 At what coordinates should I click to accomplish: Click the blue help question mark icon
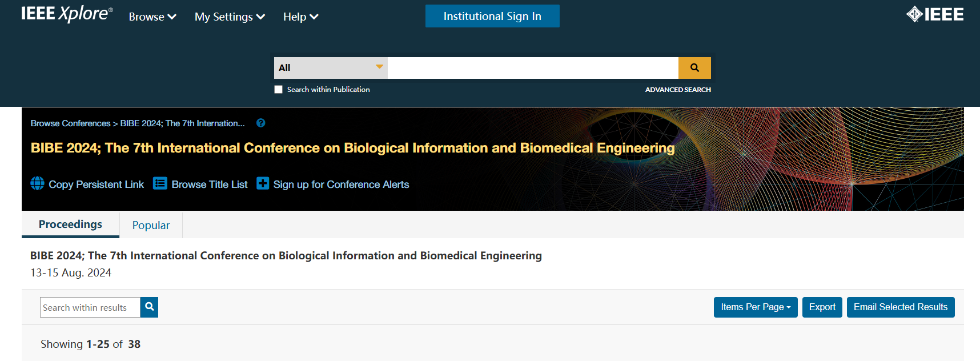click(261, 123)
